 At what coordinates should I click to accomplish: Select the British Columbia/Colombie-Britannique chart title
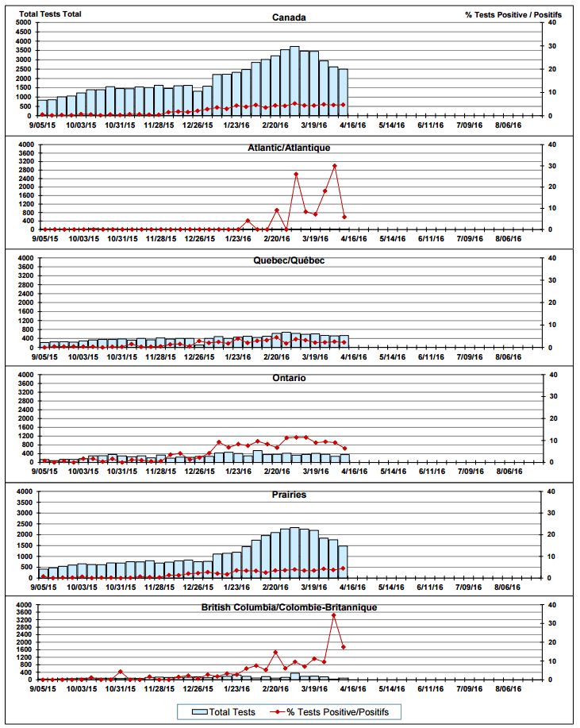tap(289, 607)
